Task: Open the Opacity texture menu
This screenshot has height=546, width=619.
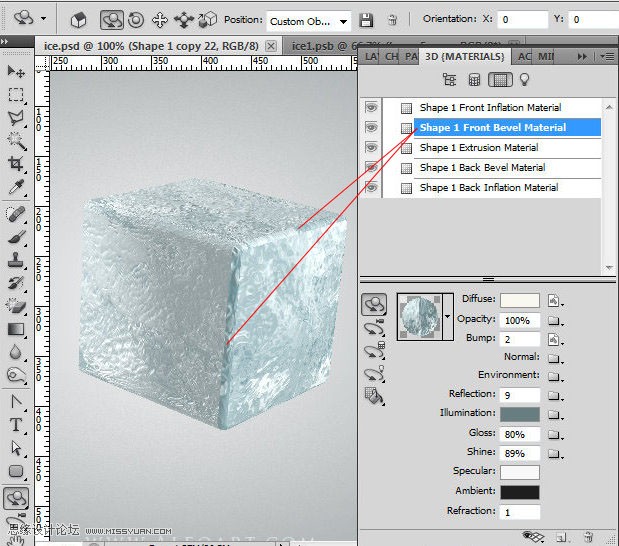Action: tap(555, 321)
